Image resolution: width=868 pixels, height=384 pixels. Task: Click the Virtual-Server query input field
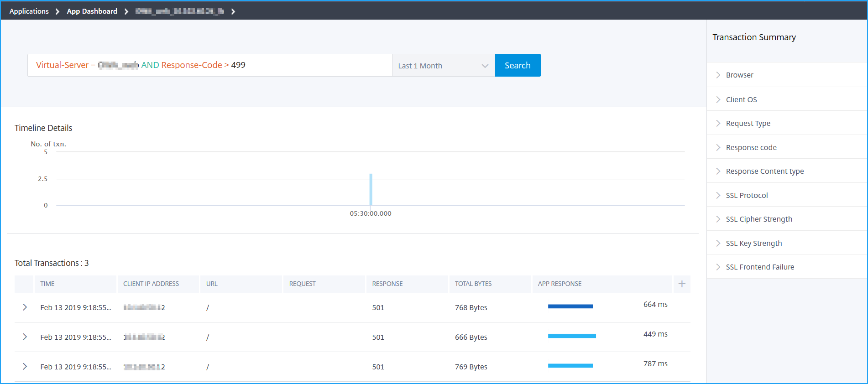point(209,65)
